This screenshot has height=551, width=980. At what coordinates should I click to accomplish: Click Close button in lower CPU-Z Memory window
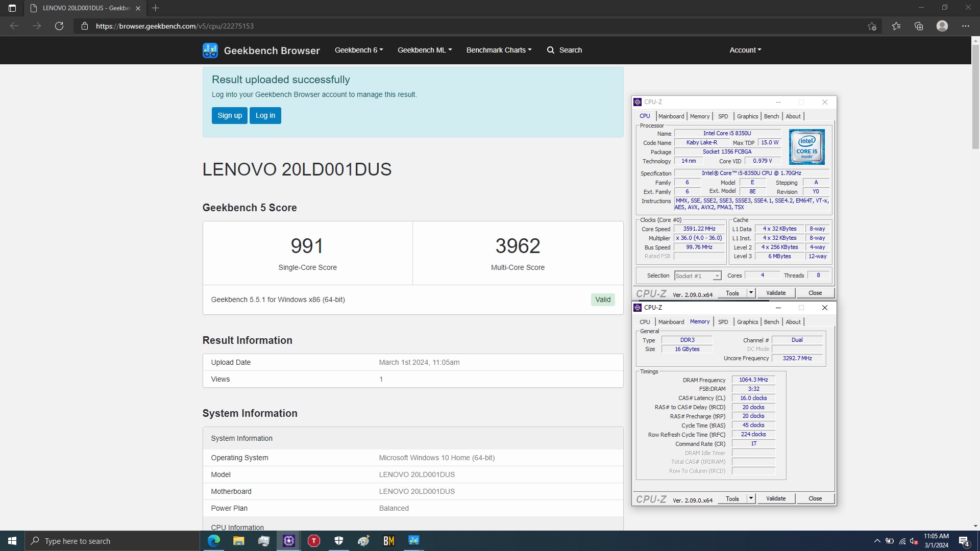[815, 498]
